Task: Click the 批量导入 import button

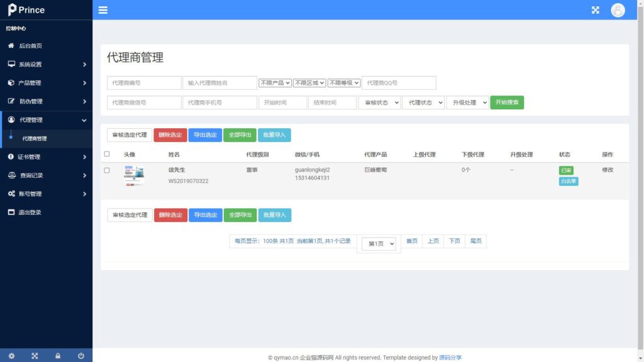Action: point(274,134)
